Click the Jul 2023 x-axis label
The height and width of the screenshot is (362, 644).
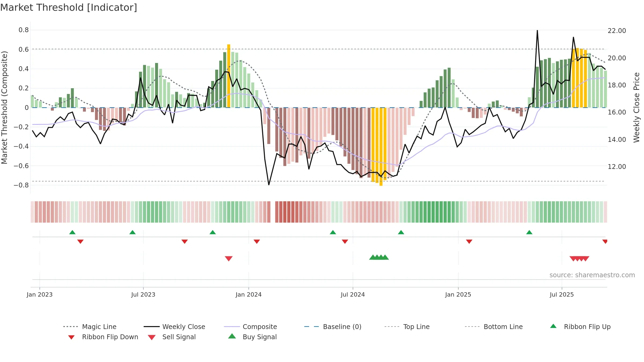tap(143, 294)
